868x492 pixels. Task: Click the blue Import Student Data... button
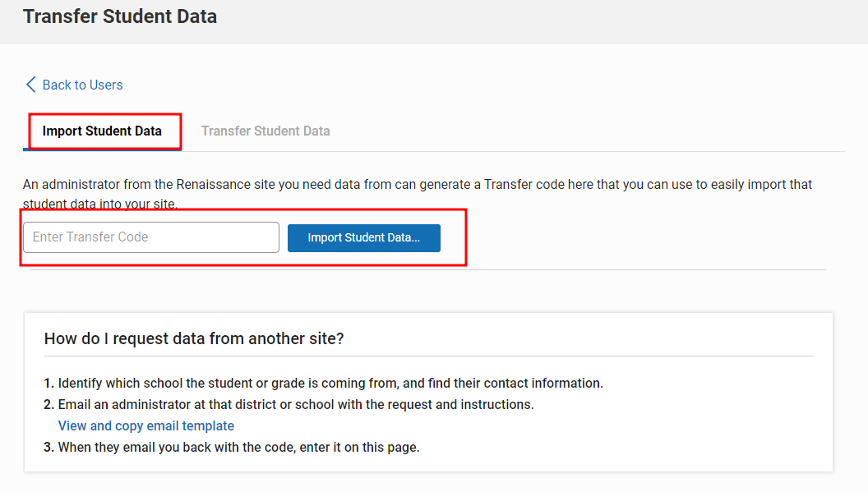tap(363, 238)
